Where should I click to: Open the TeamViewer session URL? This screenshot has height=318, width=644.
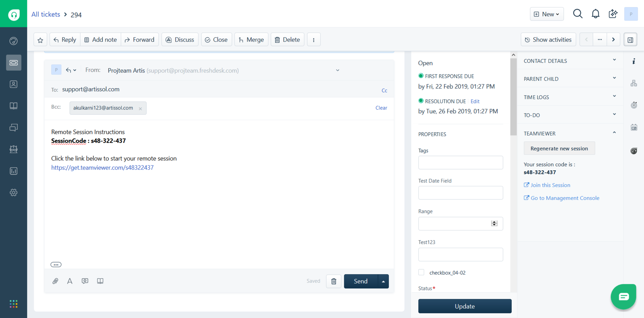click(x=102, y=168)
